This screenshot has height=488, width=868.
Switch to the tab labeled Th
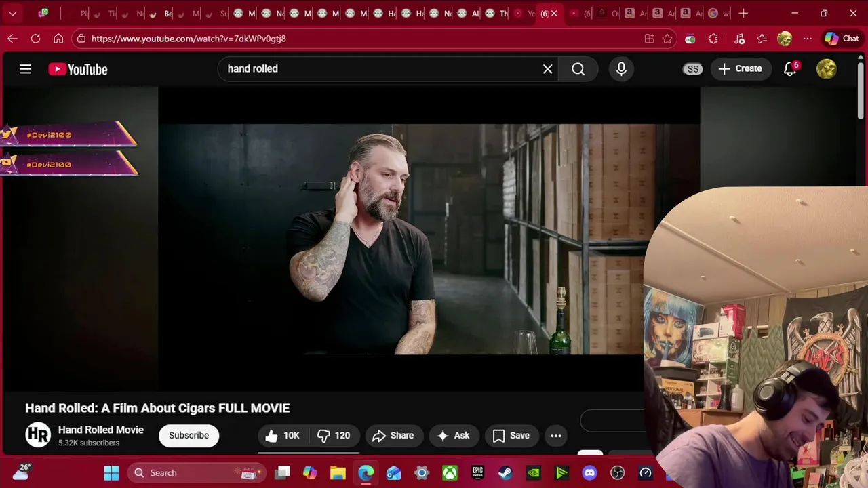[496, 13]
